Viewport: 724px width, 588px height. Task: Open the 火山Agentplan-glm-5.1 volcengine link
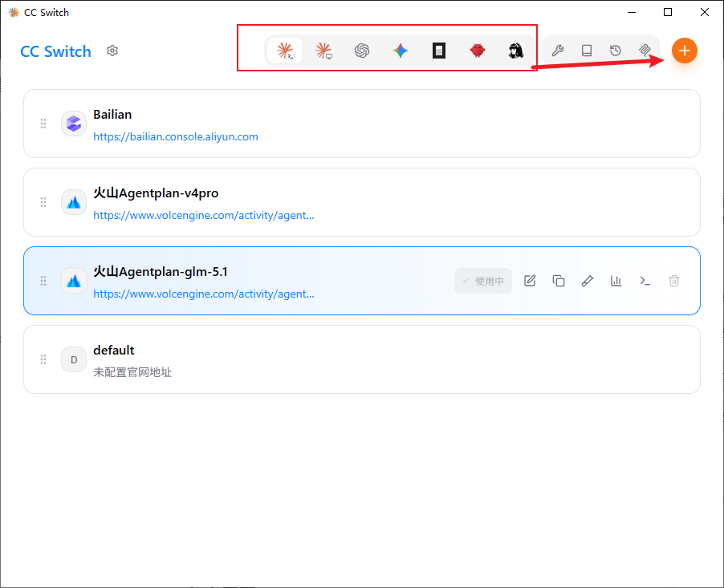point(204,294)
